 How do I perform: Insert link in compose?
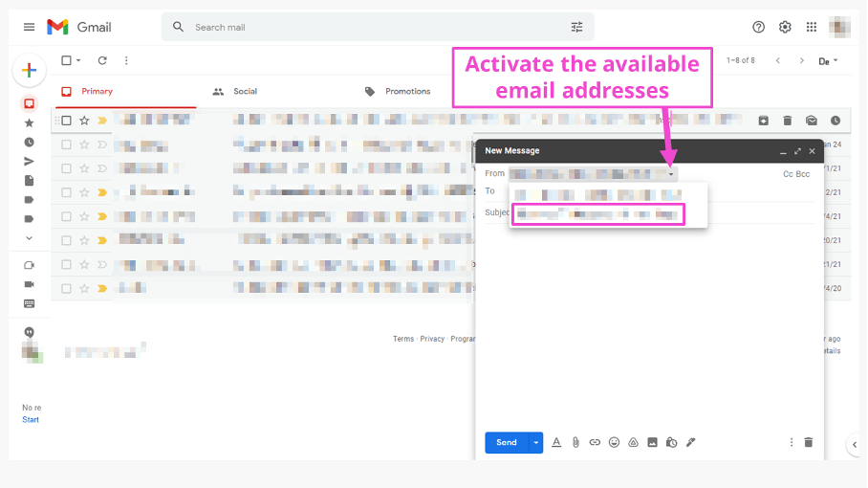coord(595,442)
